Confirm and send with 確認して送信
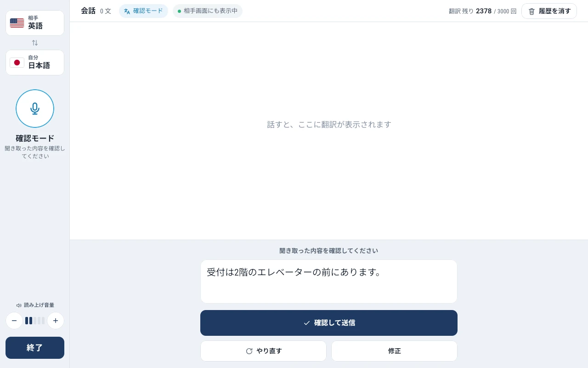Screen dimensions: 588x368 coord(329,323)
